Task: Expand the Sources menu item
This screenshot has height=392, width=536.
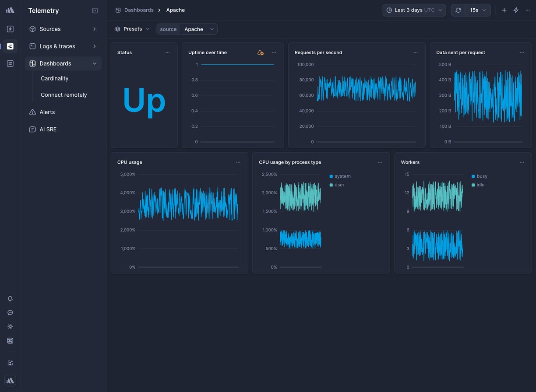Action: [x=63, y=29]
